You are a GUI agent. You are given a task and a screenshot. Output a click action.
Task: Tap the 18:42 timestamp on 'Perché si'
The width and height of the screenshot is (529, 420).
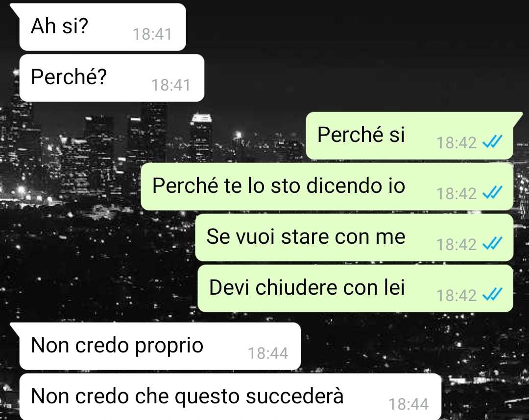tap(457, 142)
